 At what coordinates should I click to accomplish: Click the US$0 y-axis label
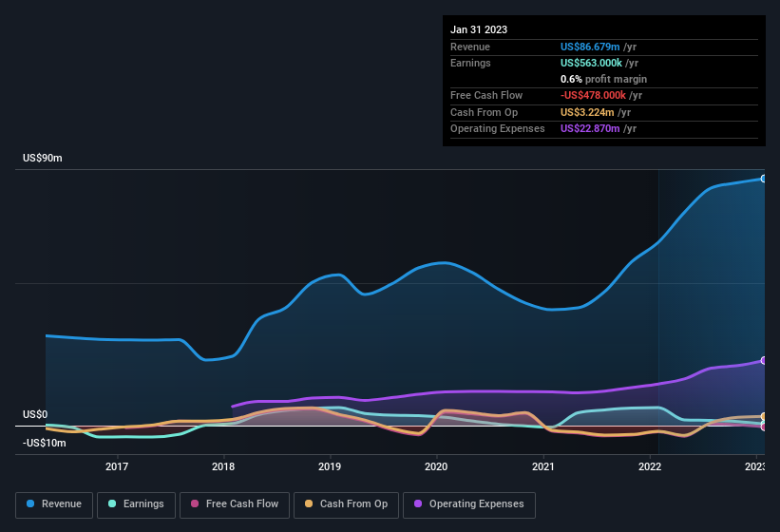(35, 414)
